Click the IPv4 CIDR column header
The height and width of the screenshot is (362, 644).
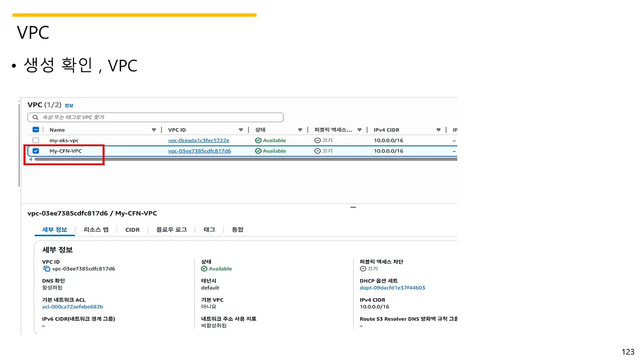(x=386, y=130)
